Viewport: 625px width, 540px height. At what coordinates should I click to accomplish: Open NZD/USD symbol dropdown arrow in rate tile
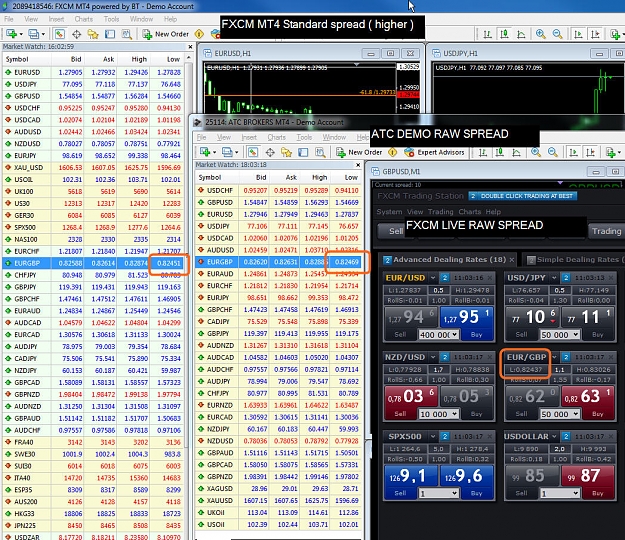(x=433, y=357)
